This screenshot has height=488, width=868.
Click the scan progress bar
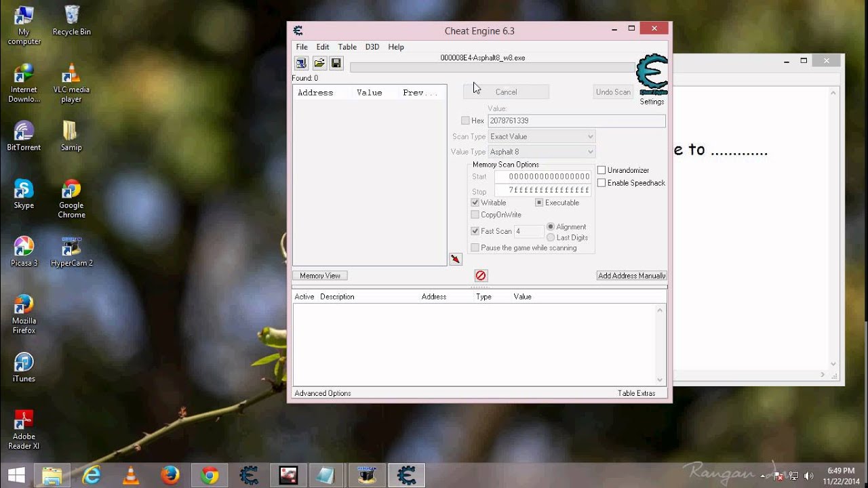[x=492, y=67]
